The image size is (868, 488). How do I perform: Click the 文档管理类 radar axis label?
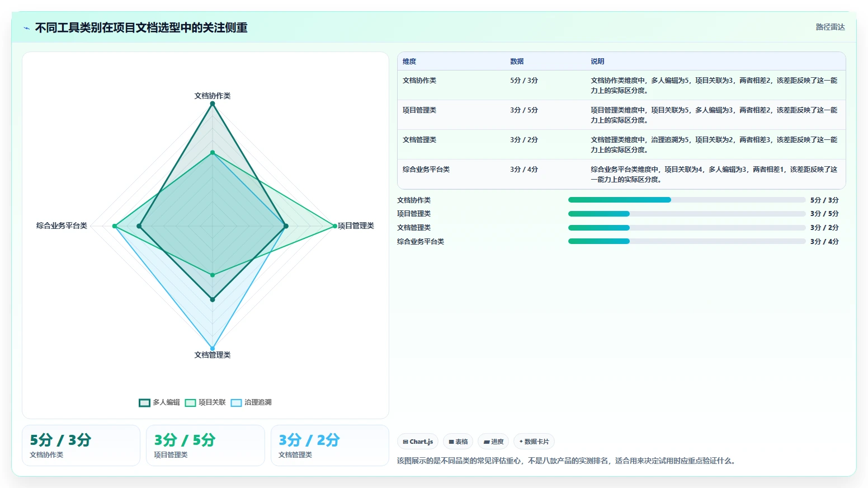pos(213,355)
